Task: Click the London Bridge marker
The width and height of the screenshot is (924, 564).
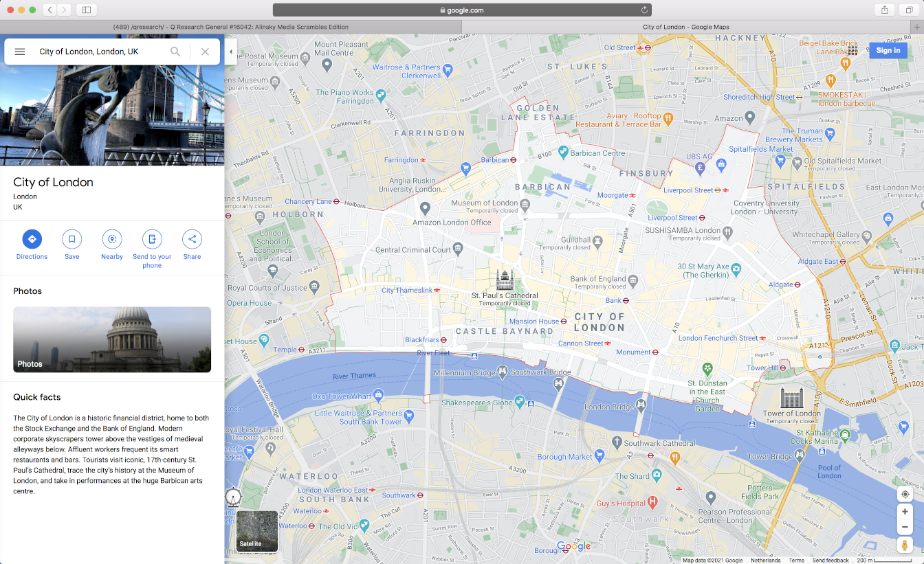Action: point(641,405)
